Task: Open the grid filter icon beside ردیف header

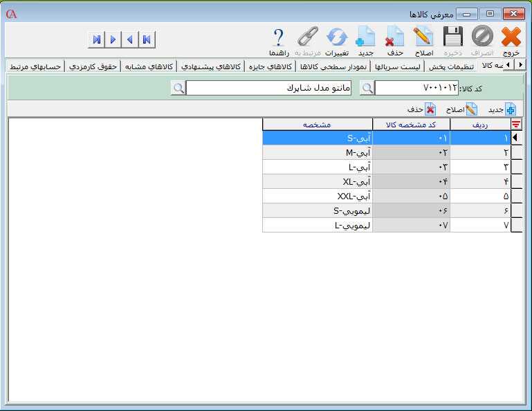Action: point(516,124)
